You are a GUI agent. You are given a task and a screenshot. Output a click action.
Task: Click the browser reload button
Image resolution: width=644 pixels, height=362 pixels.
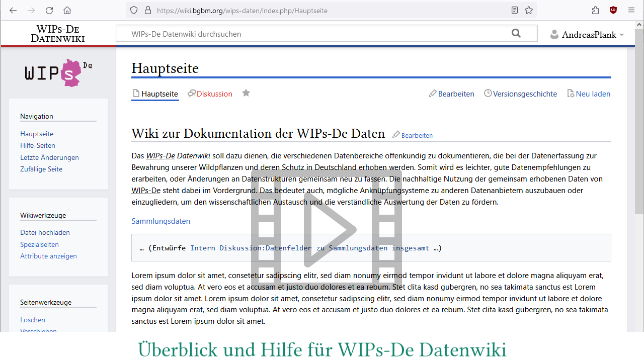click(x=49, y=10)
